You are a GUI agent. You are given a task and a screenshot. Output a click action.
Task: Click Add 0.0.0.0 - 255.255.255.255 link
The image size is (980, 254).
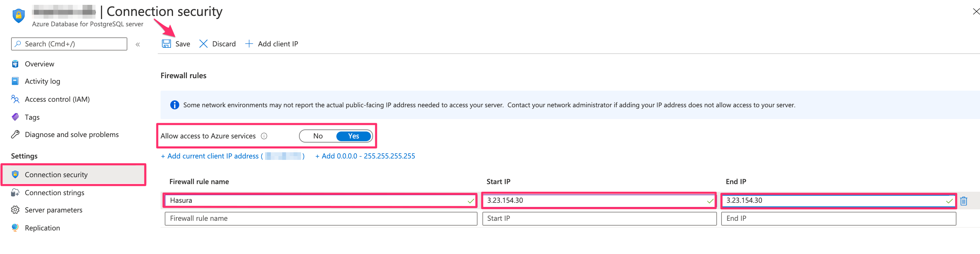365,156
